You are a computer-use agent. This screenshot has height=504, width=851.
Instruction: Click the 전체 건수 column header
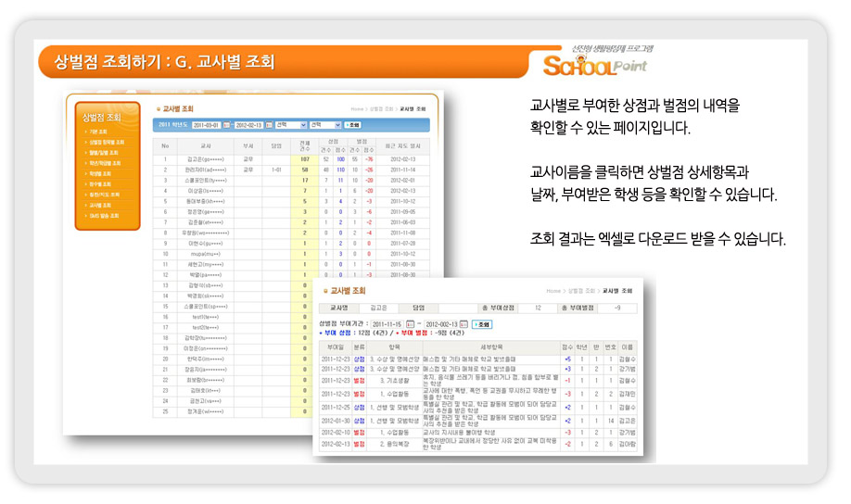click(x=304, y=145)
